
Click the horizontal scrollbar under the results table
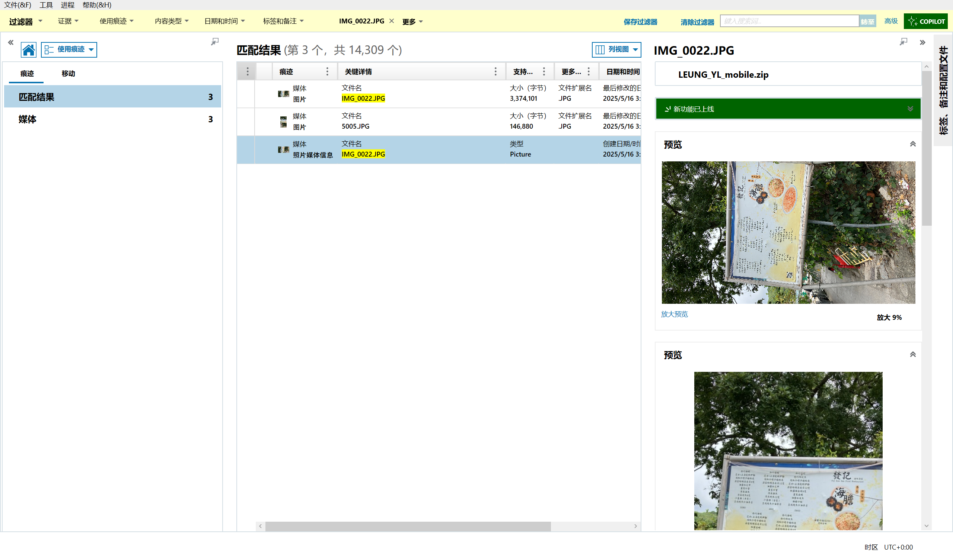pos(408,526)
